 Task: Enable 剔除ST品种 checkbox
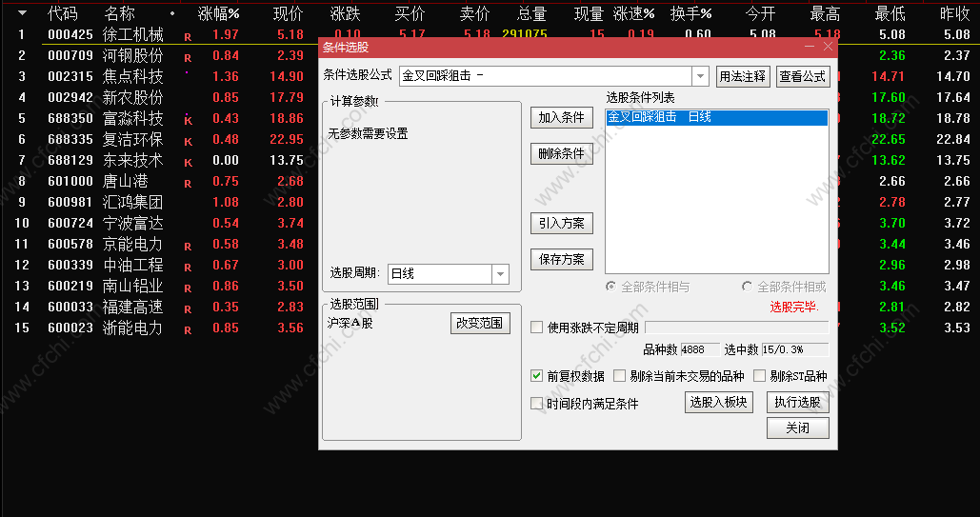click(759, 376)
